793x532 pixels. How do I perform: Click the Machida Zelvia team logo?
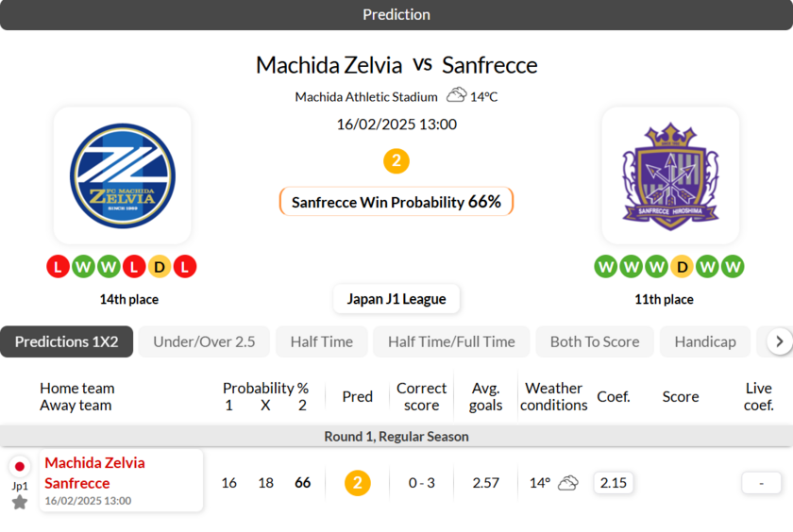tap(123, 175)
